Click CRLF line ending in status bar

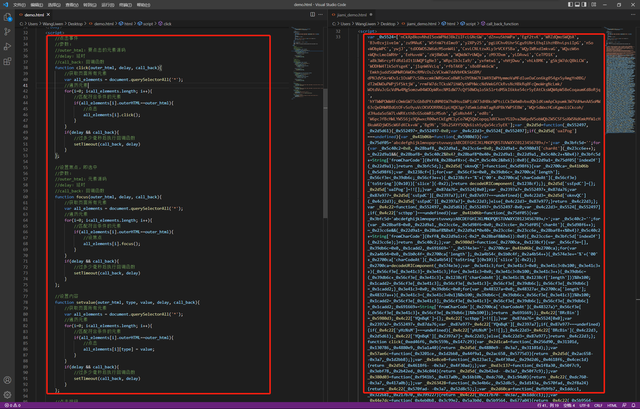coord(599,405)
